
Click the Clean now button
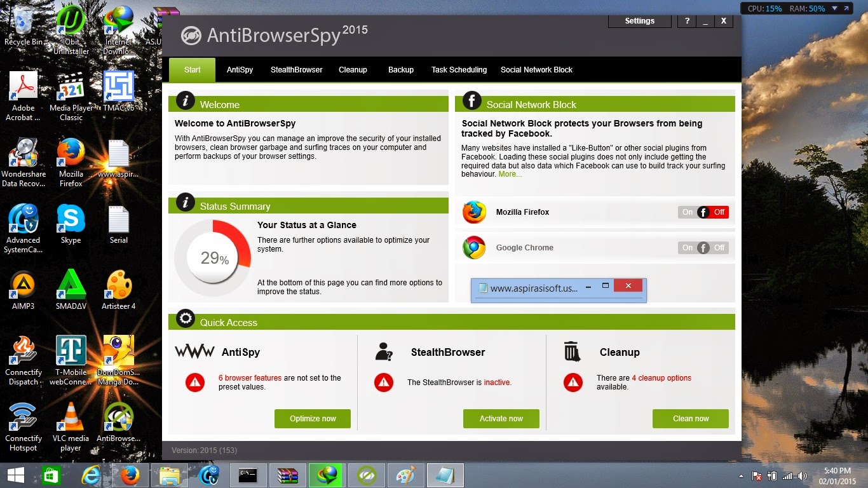tap(691, 419)
